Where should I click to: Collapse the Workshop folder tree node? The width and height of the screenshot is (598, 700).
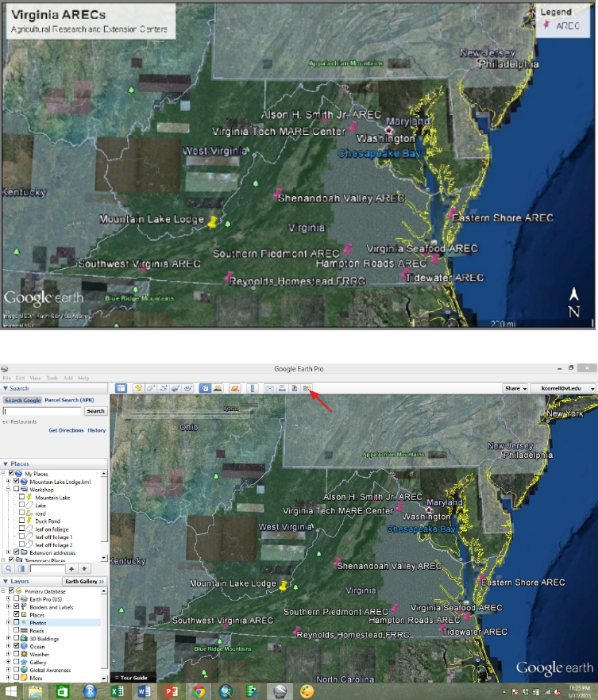pos(8,489)
